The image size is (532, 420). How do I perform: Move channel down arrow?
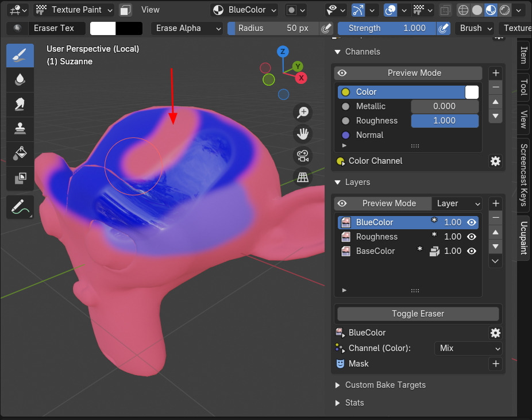[x=495, y=116]
